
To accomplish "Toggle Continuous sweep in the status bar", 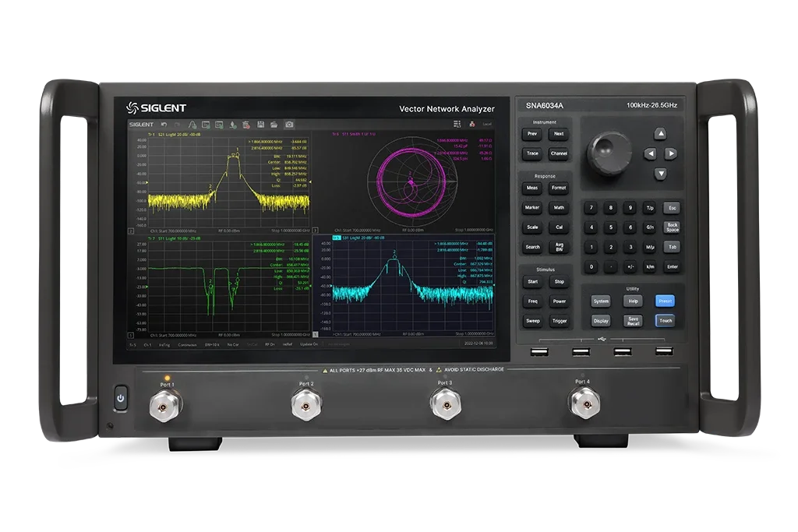I will point(189,343).
